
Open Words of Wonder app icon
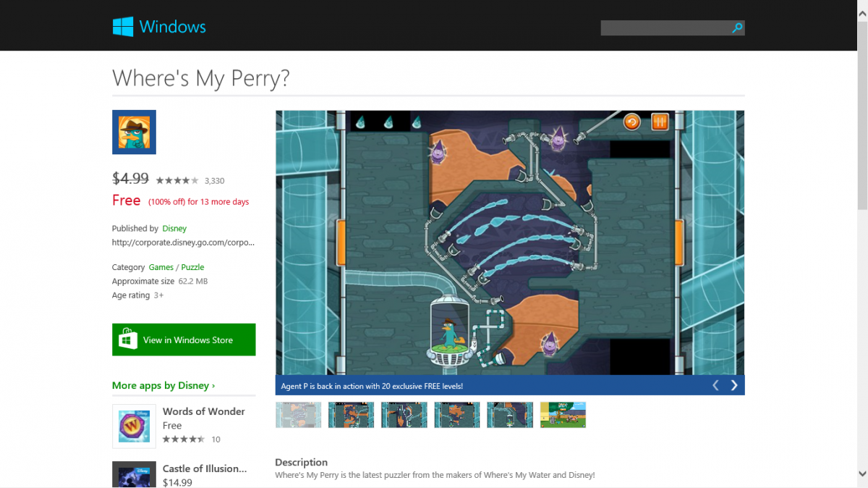coord(134,426)
